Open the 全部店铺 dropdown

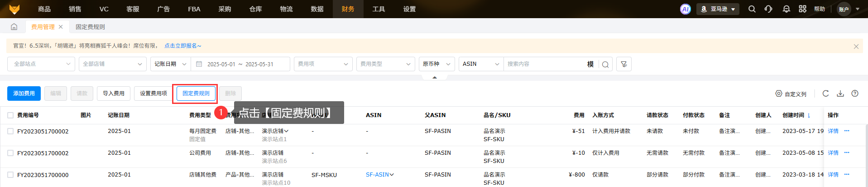[113, 64]
